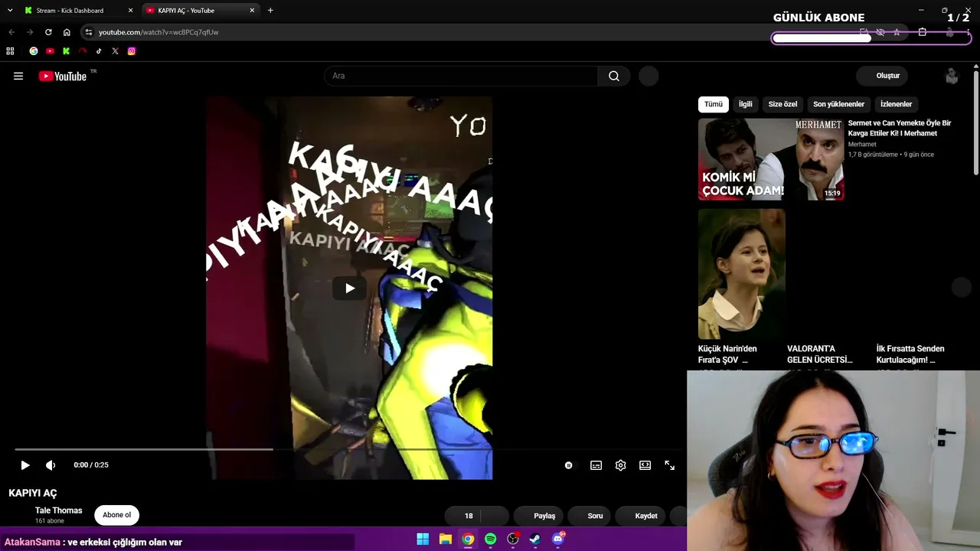This screenshot has height=551, width=980.
Task: Click the address bar URL field
Action: pos(429,32)
